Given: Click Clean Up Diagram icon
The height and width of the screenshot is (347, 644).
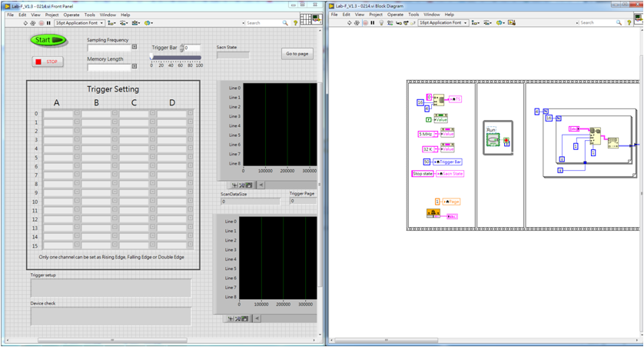Looking at the screenshot, I should (512, 22).
